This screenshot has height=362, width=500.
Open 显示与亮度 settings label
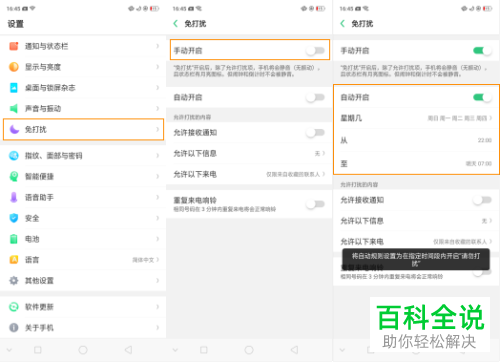pos(43,67)
